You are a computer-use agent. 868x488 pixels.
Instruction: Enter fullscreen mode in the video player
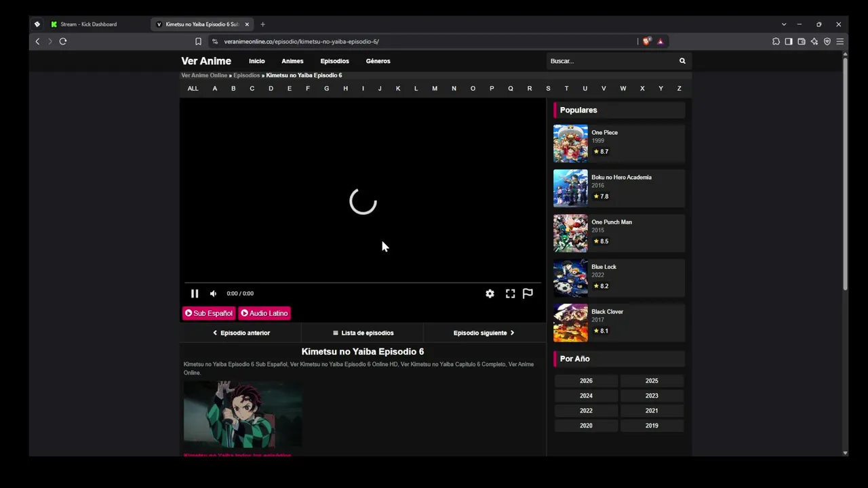pos(510,293)
